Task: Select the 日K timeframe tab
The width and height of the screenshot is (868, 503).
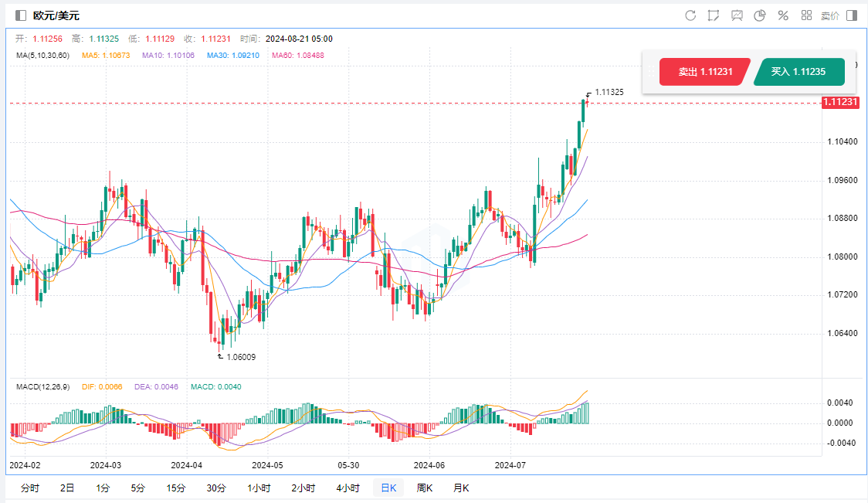Action: 388,488
